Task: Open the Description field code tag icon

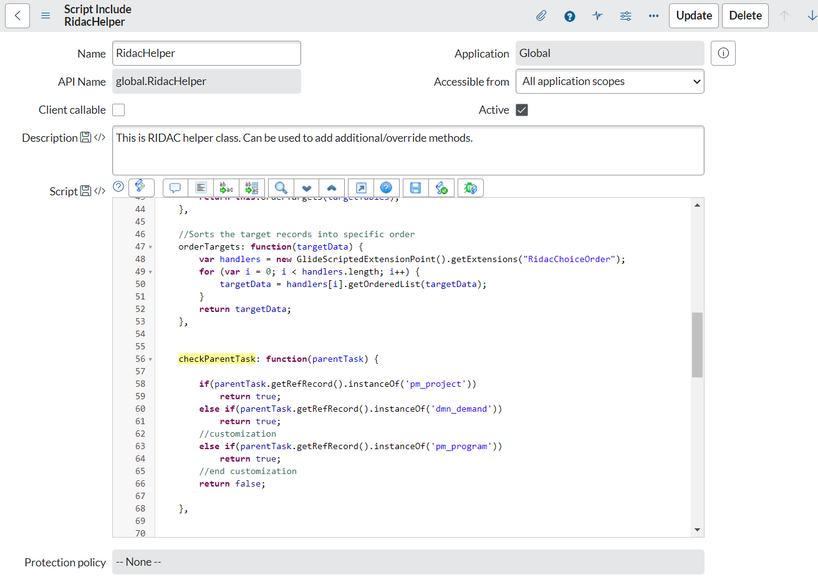Action: pos(100,137)
